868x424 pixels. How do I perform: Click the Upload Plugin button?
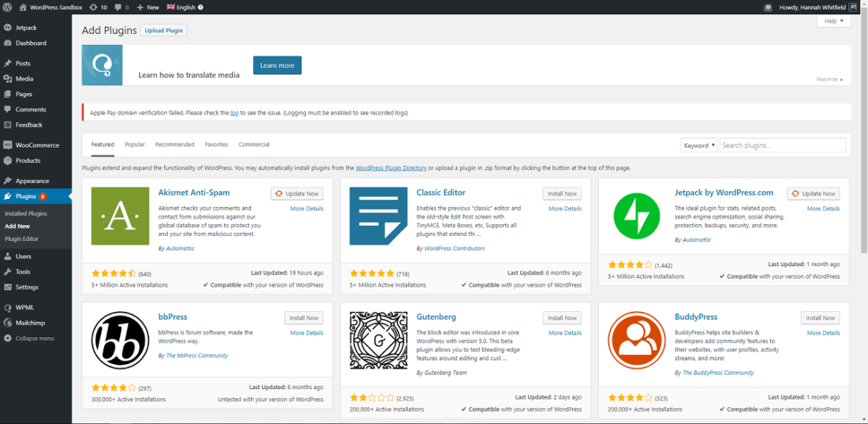tap(164, 31)
